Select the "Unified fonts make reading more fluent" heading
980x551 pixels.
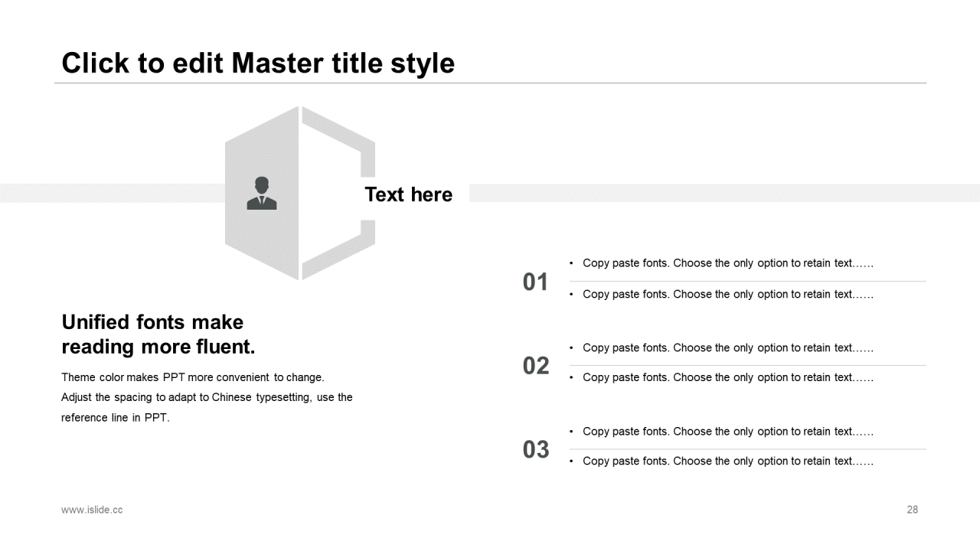click(x=158, y=334)
